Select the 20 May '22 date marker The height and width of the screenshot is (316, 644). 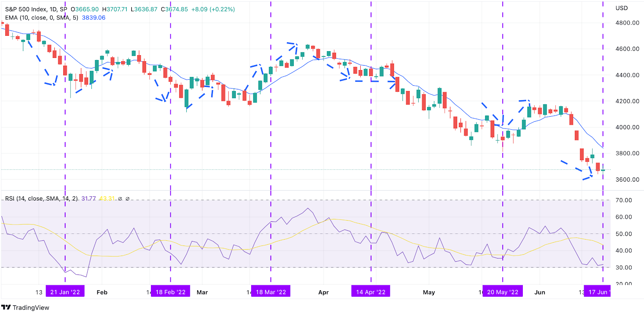[503, 291]
